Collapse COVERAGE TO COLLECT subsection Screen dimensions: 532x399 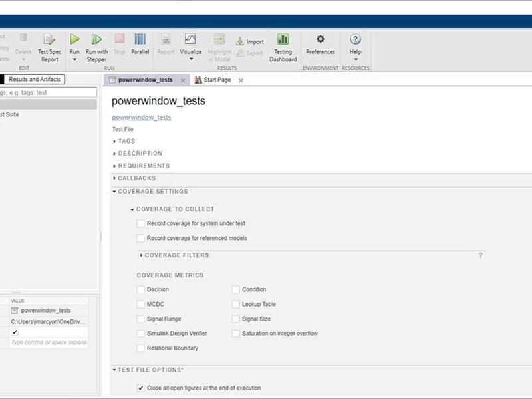[x=132, y=209]
